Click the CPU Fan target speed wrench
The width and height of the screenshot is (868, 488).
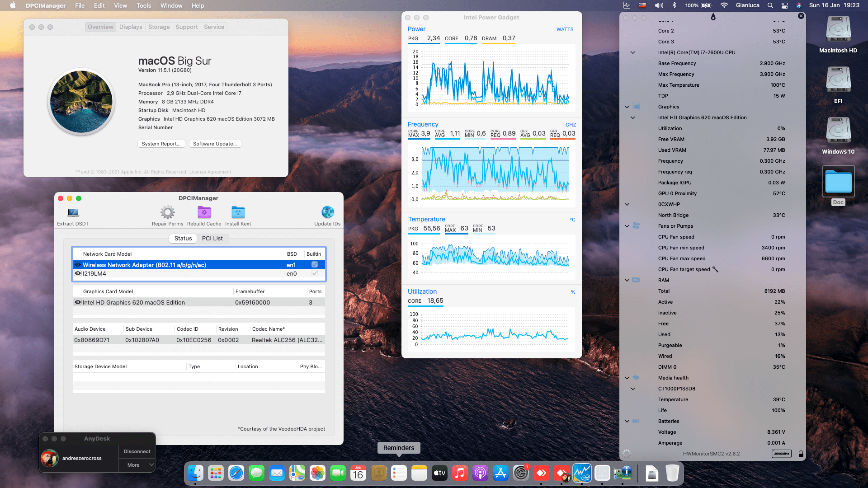tap(715, 269)
